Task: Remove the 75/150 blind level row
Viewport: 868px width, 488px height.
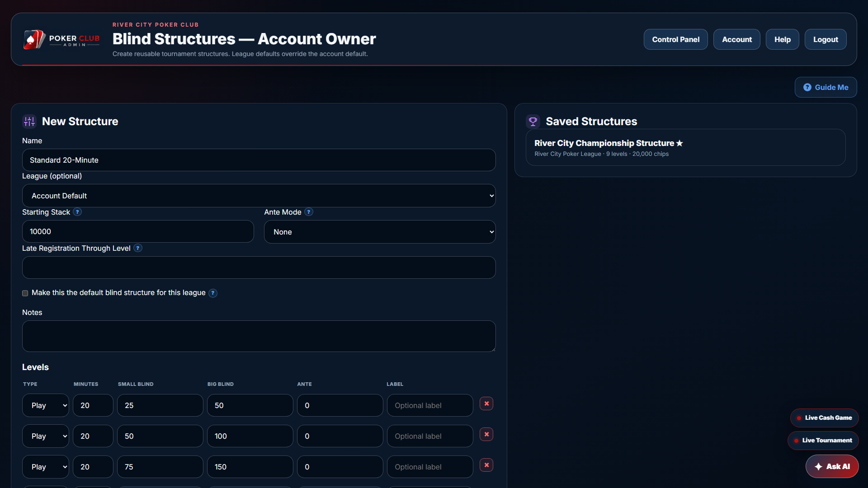Action: [486, 465]
